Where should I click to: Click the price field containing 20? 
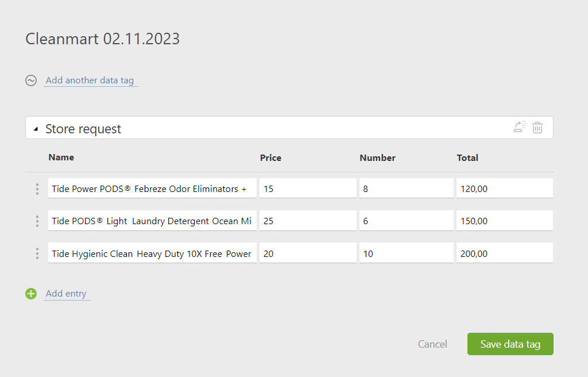tap(308, 253)
